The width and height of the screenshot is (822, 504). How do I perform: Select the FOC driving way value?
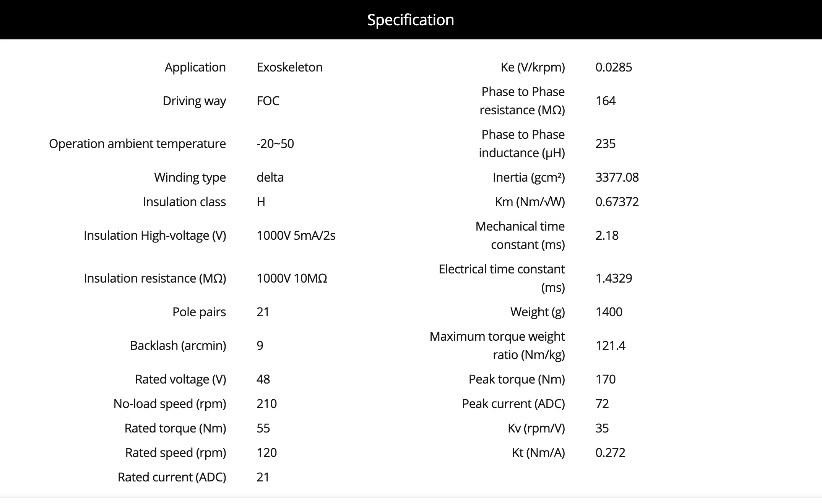268,101
